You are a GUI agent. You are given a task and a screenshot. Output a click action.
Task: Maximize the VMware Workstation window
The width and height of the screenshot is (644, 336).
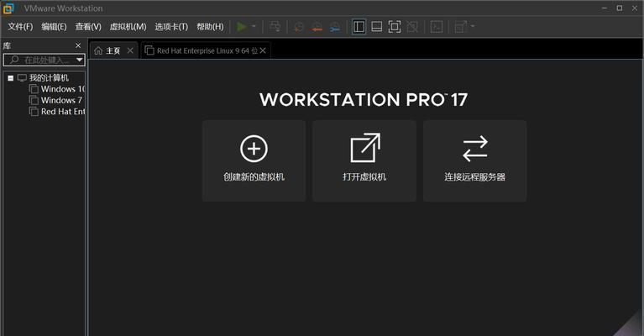(x=620, y=8)
